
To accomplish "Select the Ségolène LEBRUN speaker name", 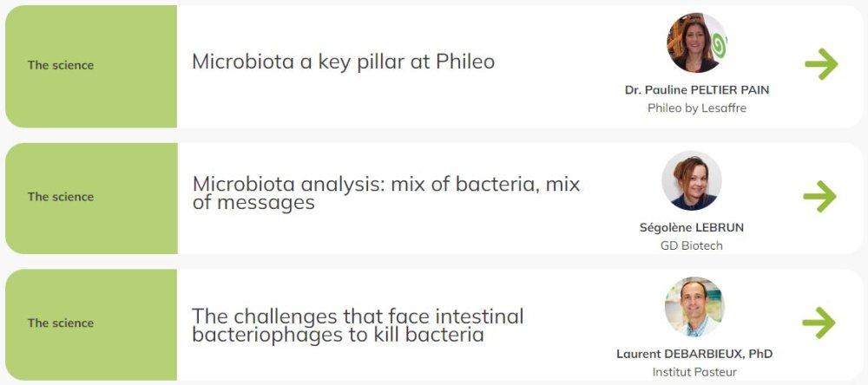I will 691,228.
